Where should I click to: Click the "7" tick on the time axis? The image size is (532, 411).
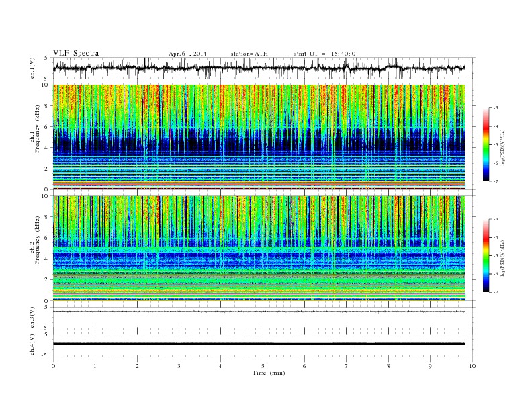coord(347,366)
